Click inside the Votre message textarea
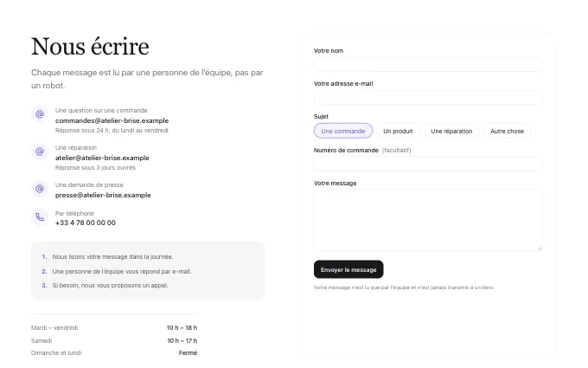 pyautogui.click(x=428, y=221)
